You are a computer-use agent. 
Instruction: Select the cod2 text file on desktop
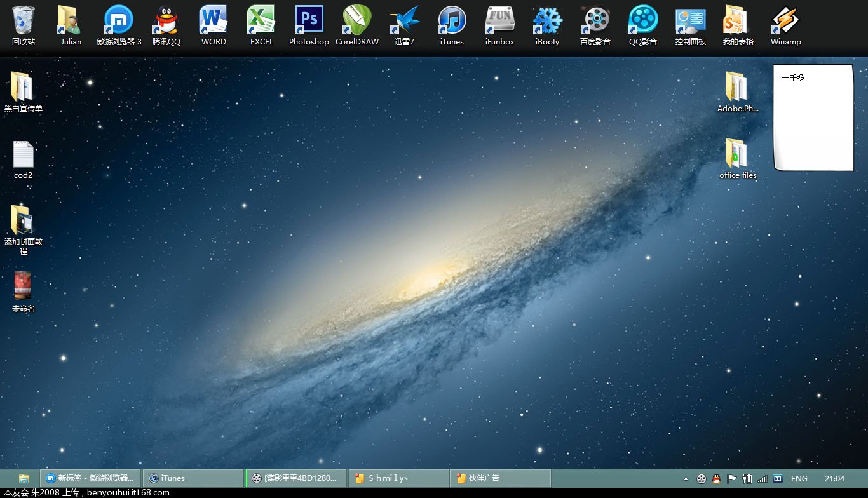point(24,156)
